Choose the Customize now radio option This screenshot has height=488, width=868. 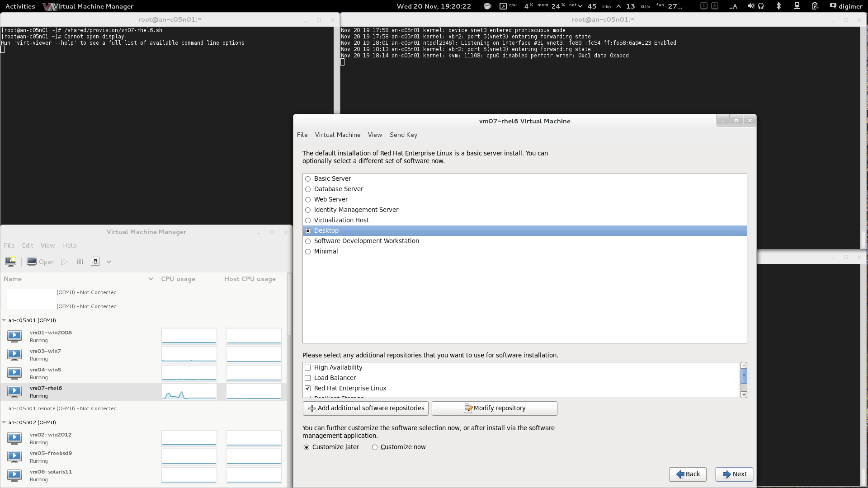tap(374, 447)
